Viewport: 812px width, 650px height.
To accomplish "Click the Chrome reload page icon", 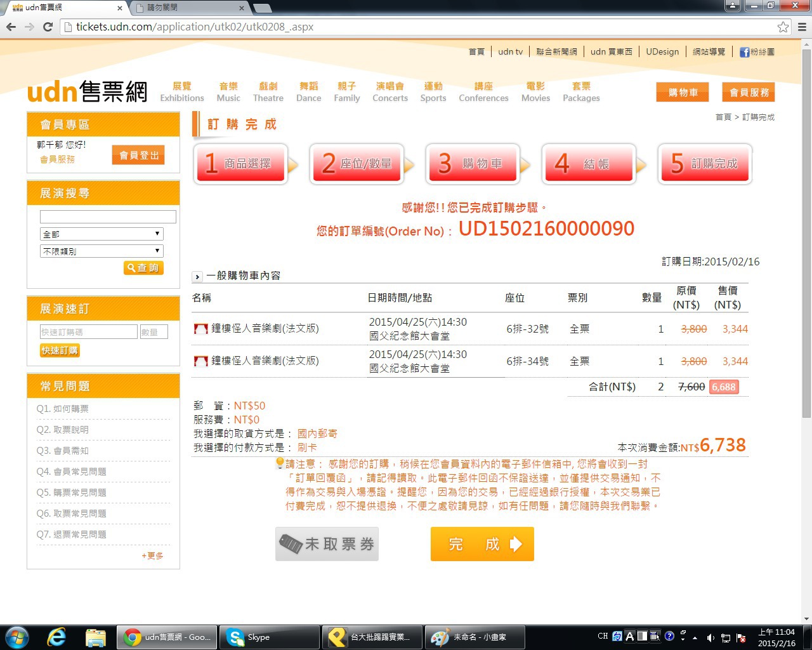I will tap(48, 27).
